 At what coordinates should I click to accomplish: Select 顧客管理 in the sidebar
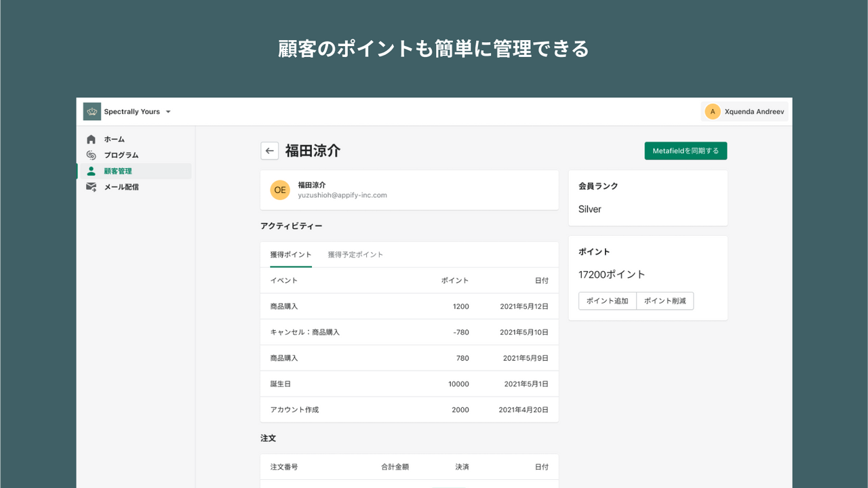(x=134, y=171)
